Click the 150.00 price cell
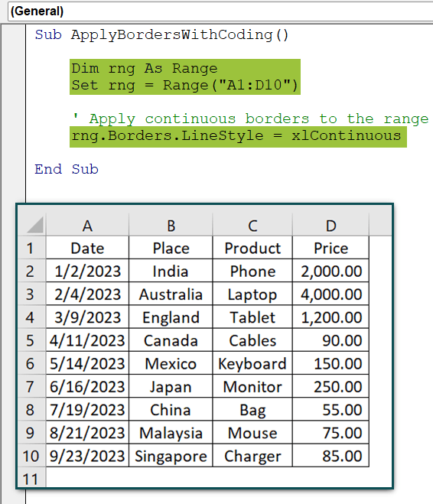Viewport: 433px width, 504px height. click(330, 363)
